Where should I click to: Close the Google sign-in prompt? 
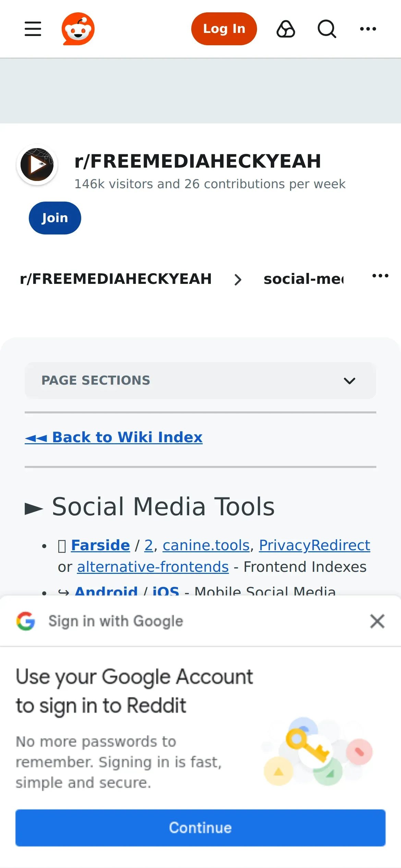click(377, 621)
